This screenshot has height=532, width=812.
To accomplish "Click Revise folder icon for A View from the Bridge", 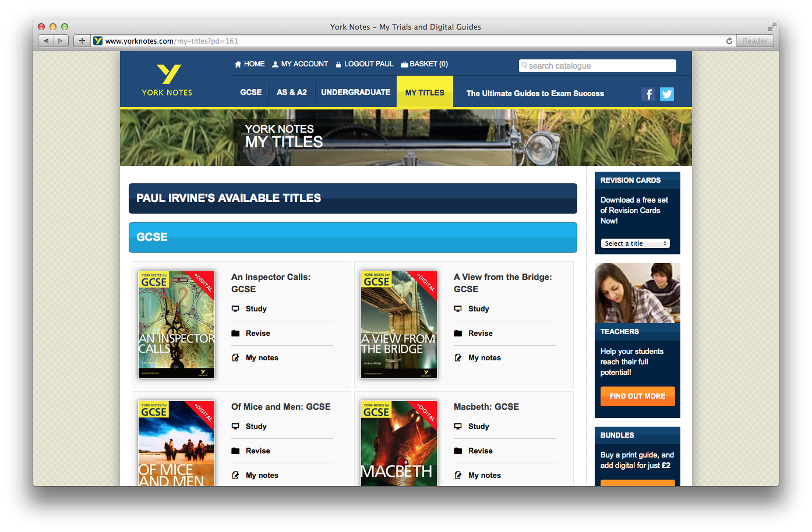I will coord(458,334).
